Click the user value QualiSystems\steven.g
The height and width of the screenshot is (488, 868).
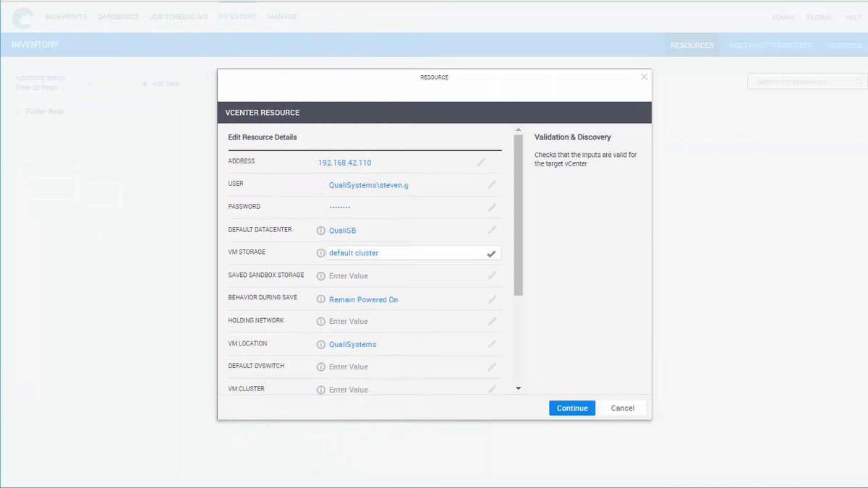[x=369, y=185]
